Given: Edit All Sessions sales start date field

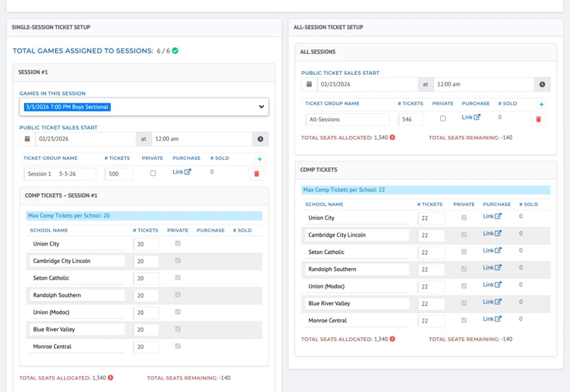Looking at the screenshot, I should (x=368, y=84).
